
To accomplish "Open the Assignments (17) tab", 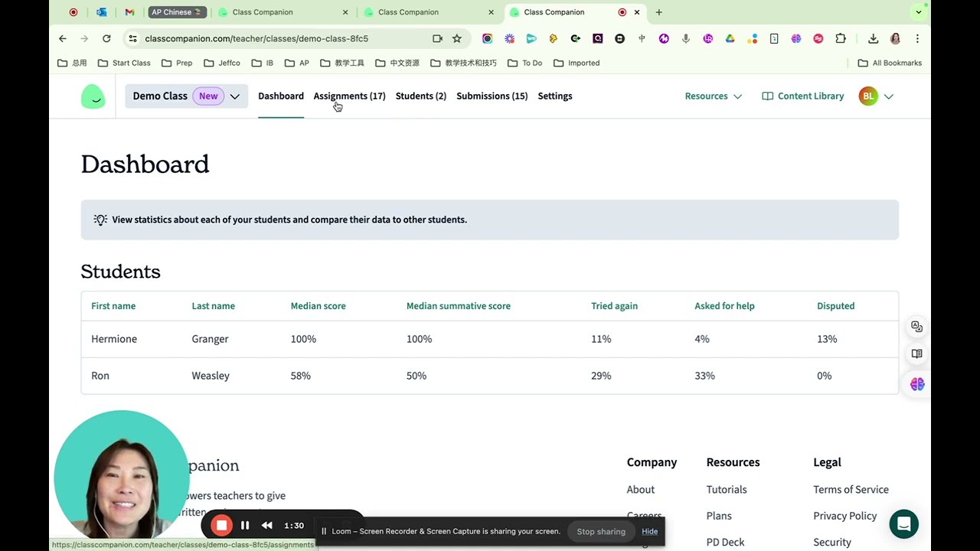I will tap(349, 96).
